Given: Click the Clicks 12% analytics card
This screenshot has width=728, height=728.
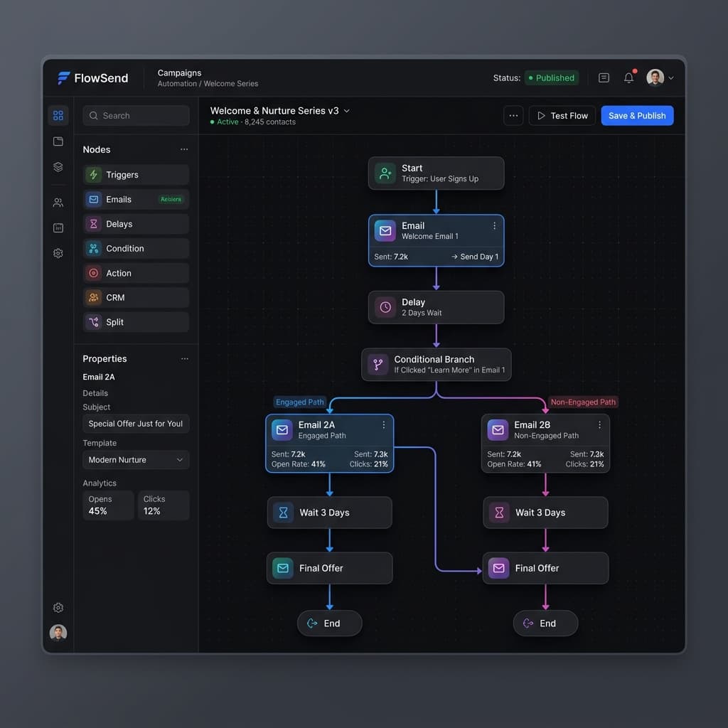Looking at the screenshot, I should click(x=164, y=505).
